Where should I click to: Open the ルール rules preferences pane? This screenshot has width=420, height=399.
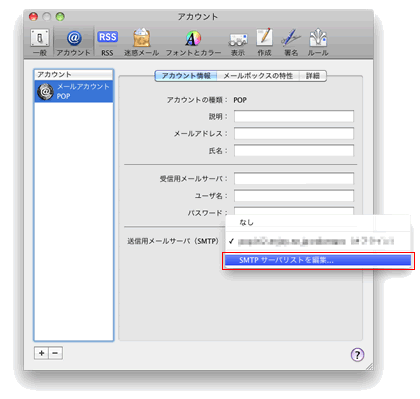318,42
